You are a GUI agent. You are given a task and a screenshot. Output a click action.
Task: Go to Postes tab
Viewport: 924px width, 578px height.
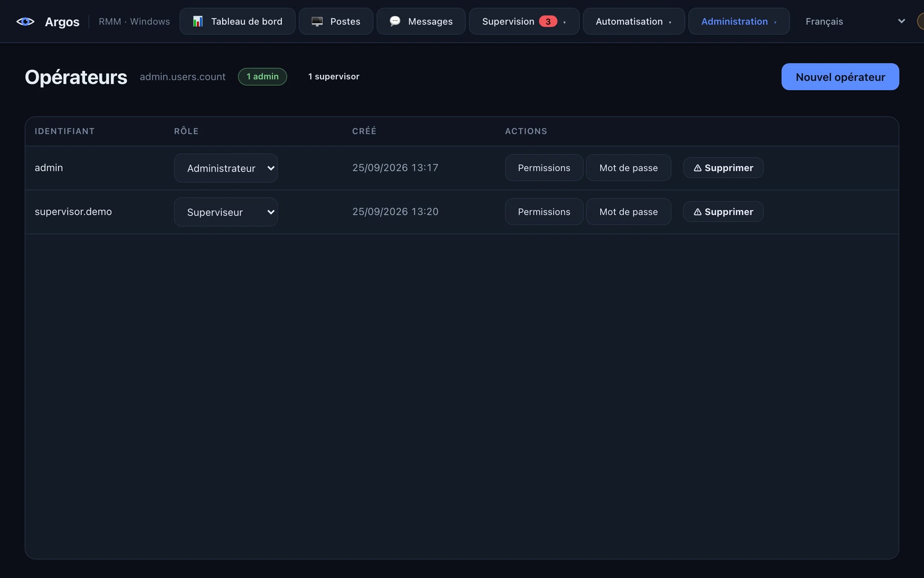(x=336, y=21)
